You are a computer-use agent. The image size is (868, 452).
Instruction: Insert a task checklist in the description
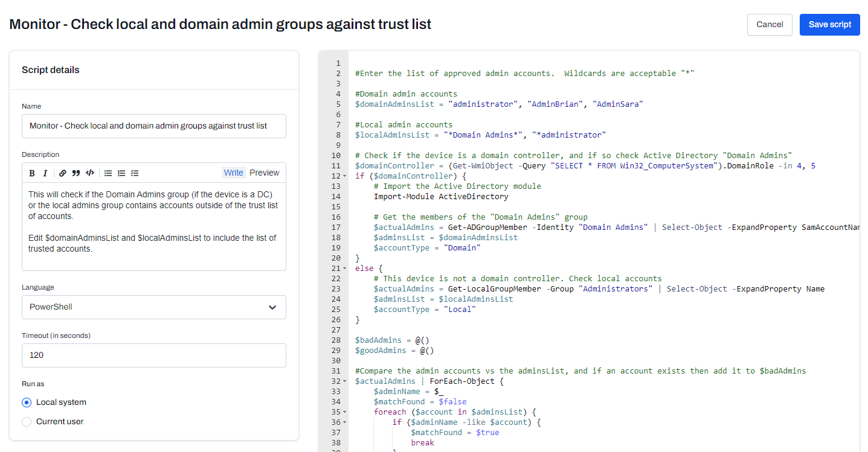134,173
